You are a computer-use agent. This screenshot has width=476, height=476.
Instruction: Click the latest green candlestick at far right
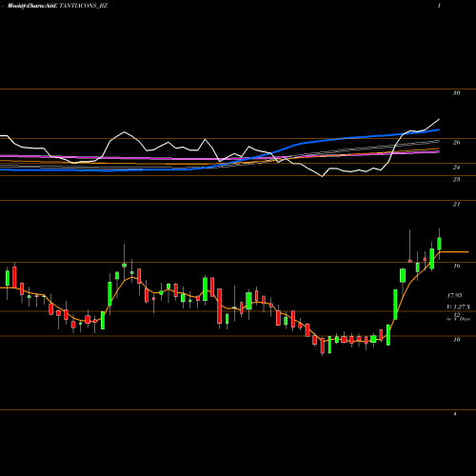coord(440,244)
